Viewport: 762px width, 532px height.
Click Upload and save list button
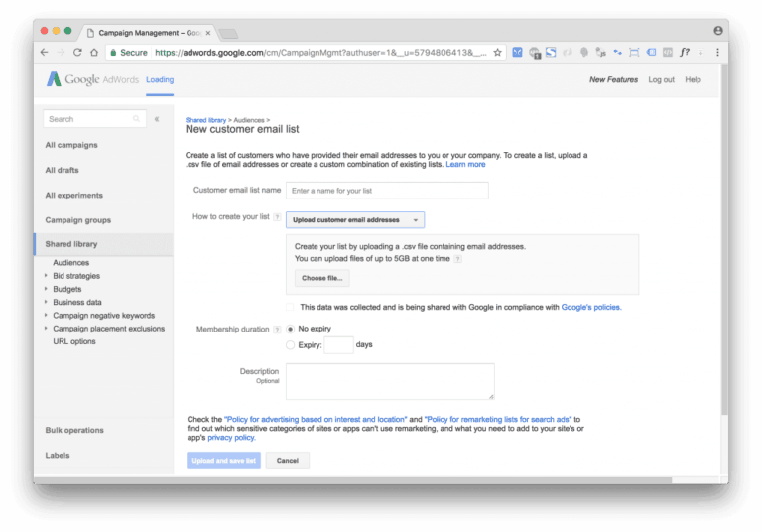[x=223, y=460]
